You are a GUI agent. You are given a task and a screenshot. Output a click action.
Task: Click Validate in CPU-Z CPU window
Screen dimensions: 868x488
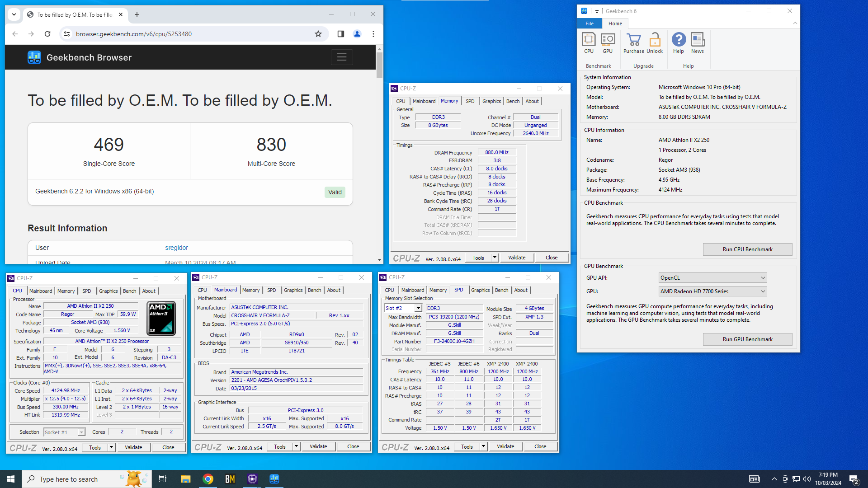(x=133, y=447)
